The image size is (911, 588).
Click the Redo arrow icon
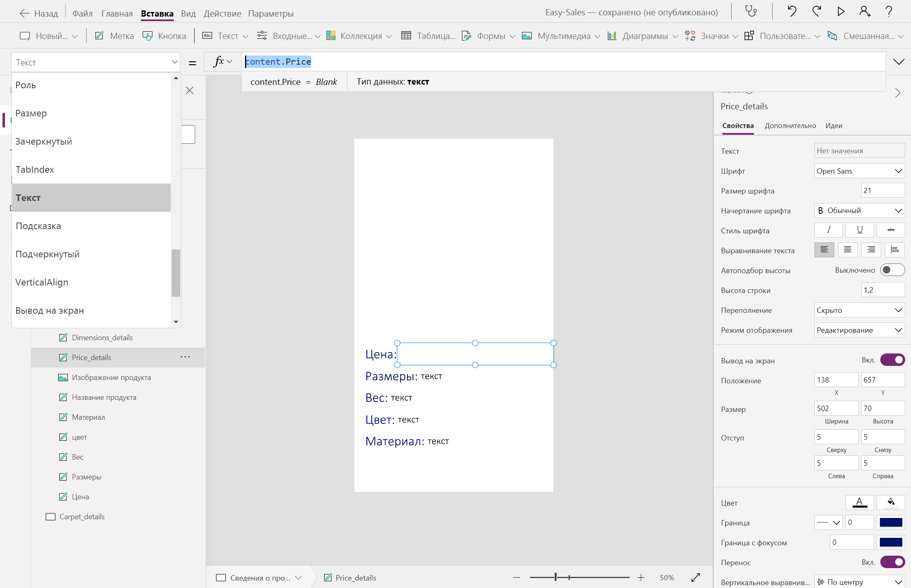click(817, 12)
